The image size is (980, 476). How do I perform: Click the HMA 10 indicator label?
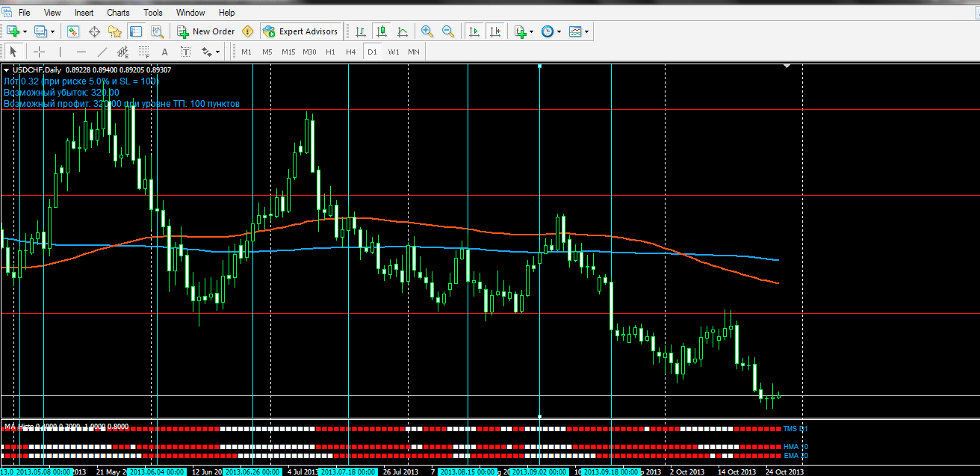coord(796,447)
